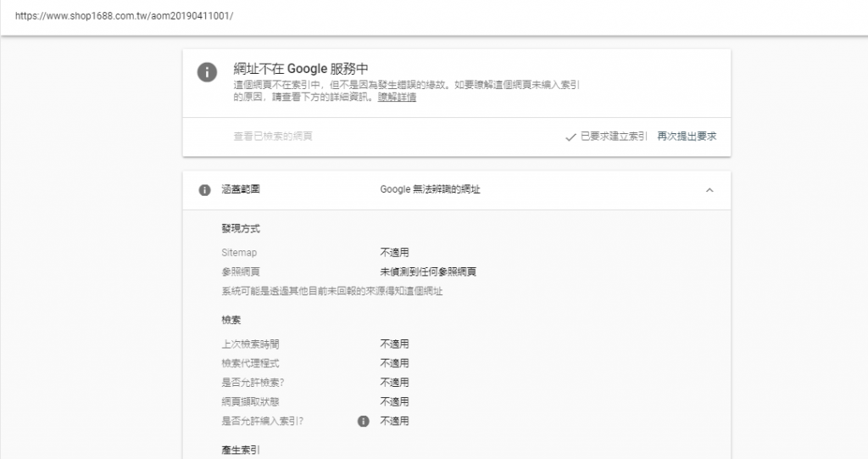Screen dimensions: 868x459
Task: Click the 檢索 section heading
Action: [231, 320]
